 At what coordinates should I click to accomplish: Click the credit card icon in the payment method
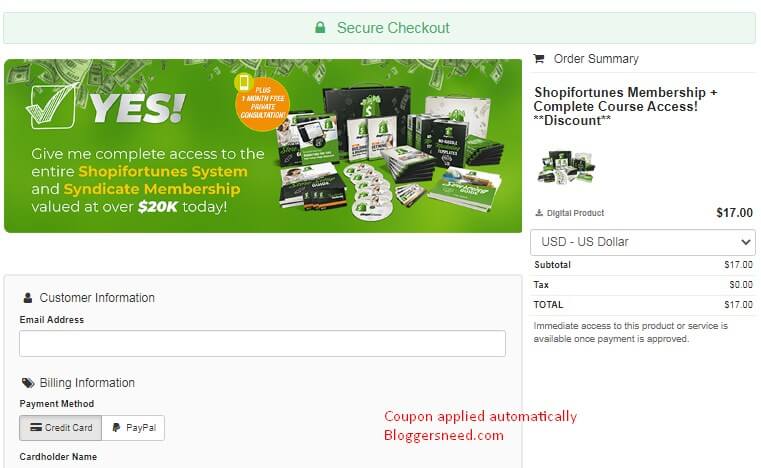pyautogui.click(x=36, y=427)
